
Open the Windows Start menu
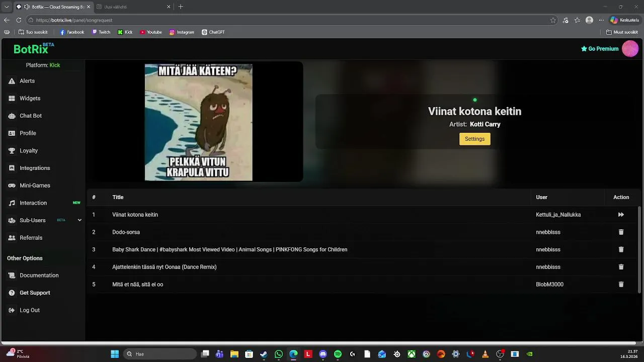coord(115,354)
